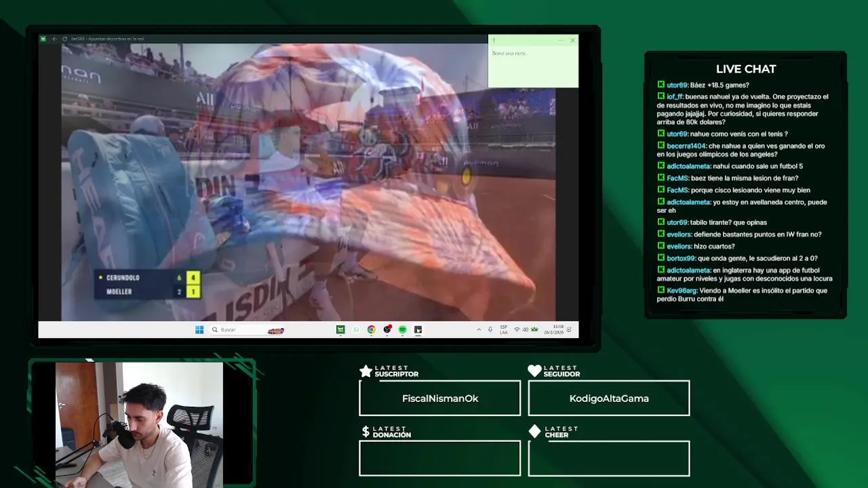Viewport: 868px width, 488px height.
Task: Open WhatsApp from the taskbar
Action: (x=356, y=329)
